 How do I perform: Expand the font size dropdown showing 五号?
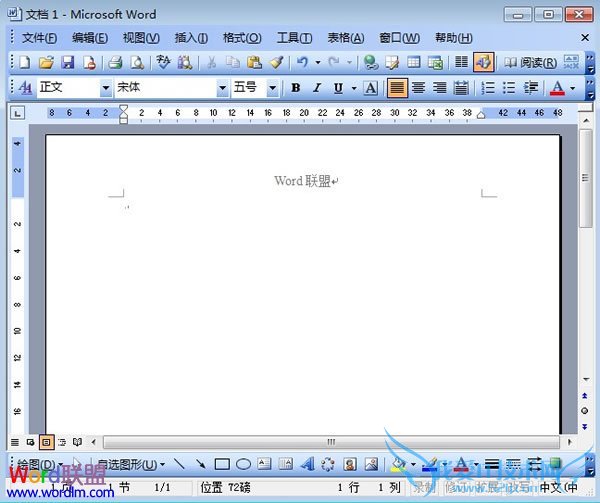coord(272,88)
